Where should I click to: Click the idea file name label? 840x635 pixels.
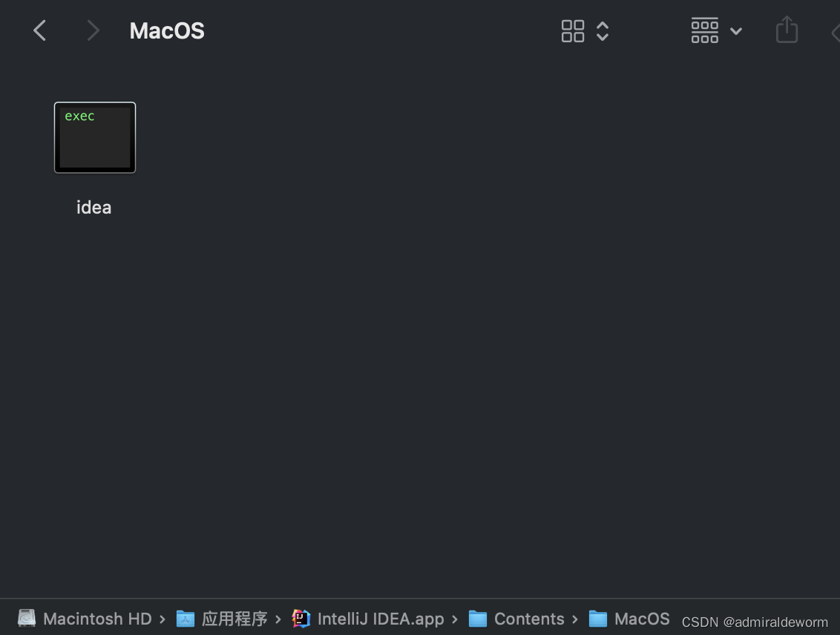pos(93,207)
